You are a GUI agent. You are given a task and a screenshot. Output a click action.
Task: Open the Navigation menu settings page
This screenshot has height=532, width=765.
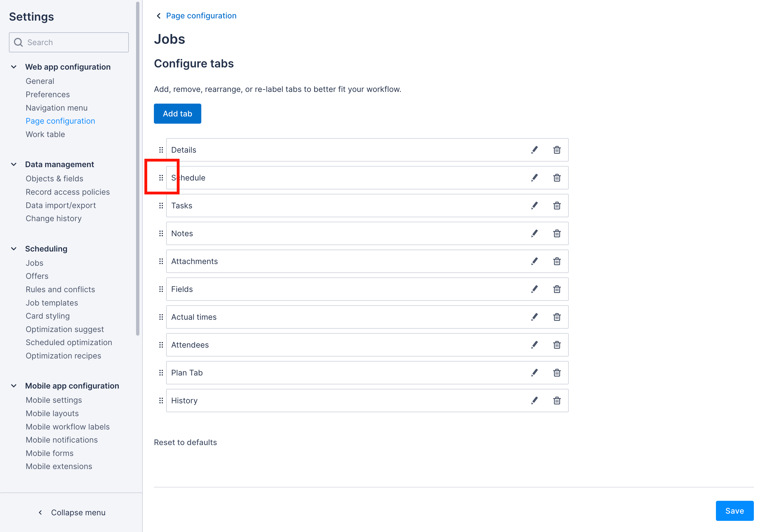coord(56,108)
